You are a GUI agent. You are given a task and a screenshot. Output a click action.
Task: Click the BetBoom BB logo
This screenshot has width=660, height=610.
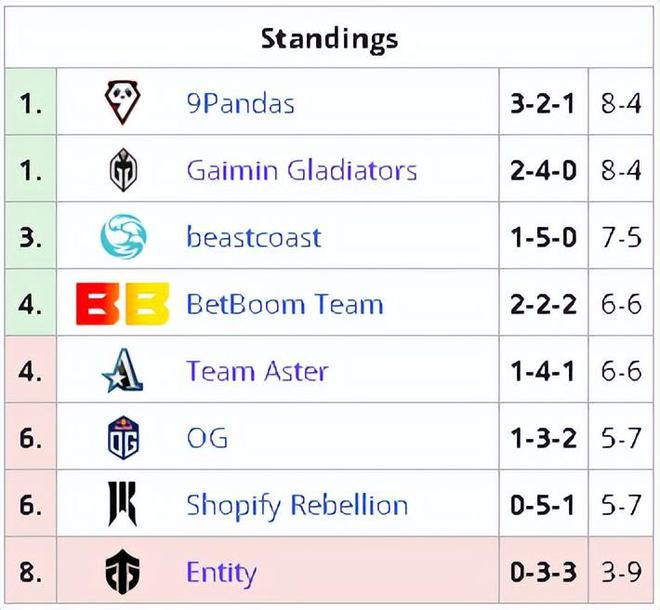pyautogui.click(x=122, y=304)
